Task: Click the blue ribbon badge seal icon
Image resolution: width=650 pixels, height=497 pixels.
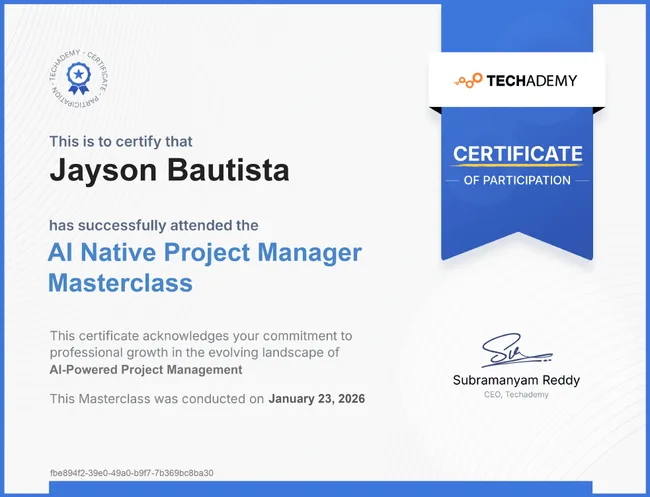Action: 78,78
